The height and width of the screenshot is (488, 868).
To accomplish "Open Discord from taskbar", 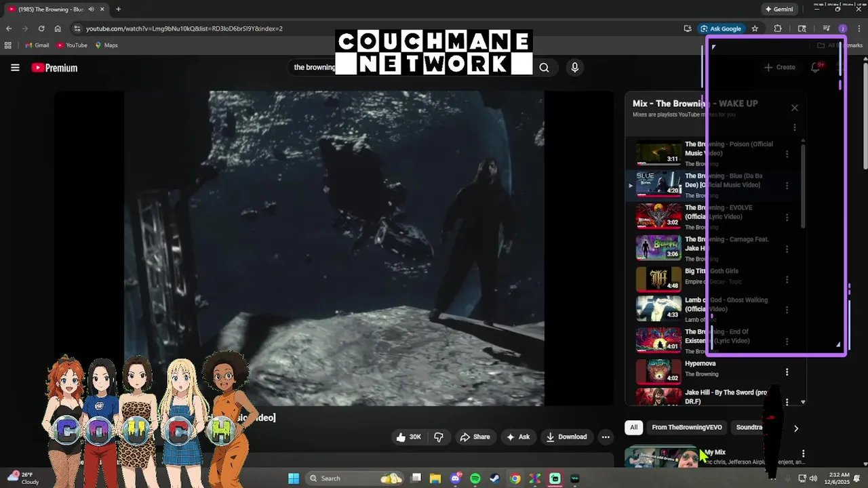I will coord(456,479).
